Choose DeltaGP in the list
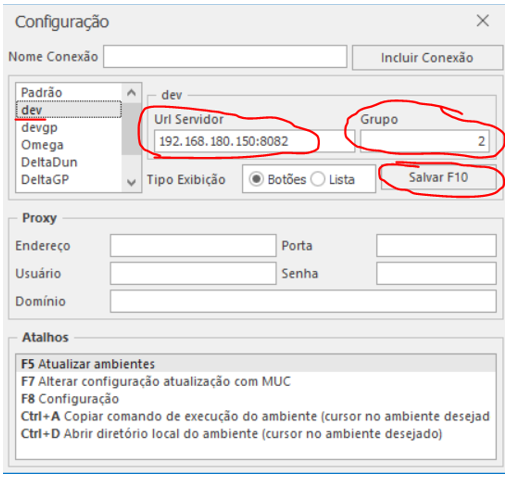This screenshot has height=477, width=505. tap(68, 179)
